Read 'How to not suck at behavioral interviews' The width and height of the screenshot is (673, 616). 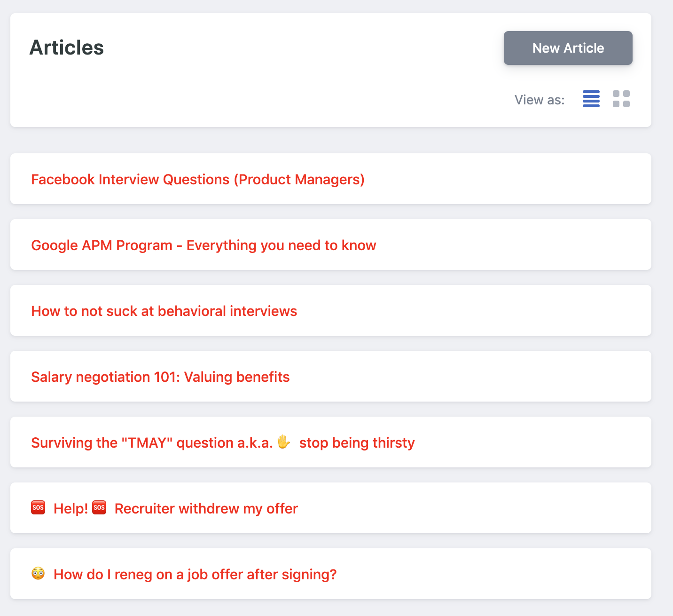164,311
